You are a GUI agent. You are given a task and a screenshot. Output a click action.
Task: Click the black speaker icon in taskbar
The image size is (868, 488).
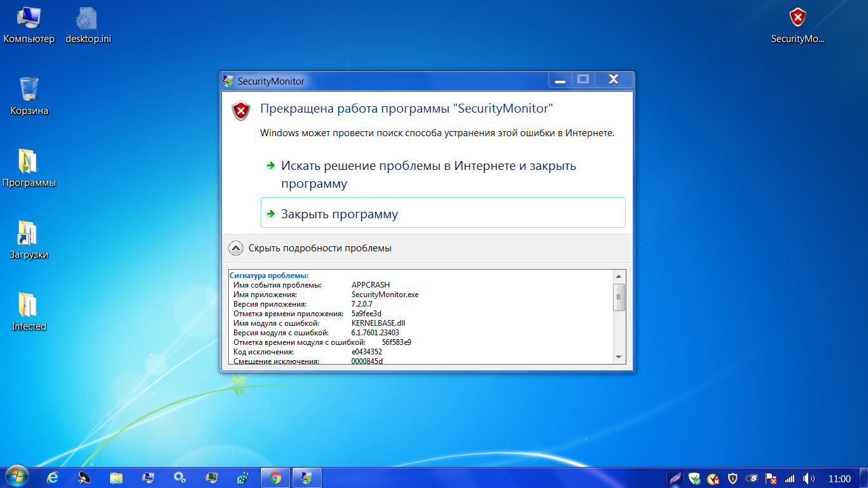pyautogui.click(x=85, y=478)
